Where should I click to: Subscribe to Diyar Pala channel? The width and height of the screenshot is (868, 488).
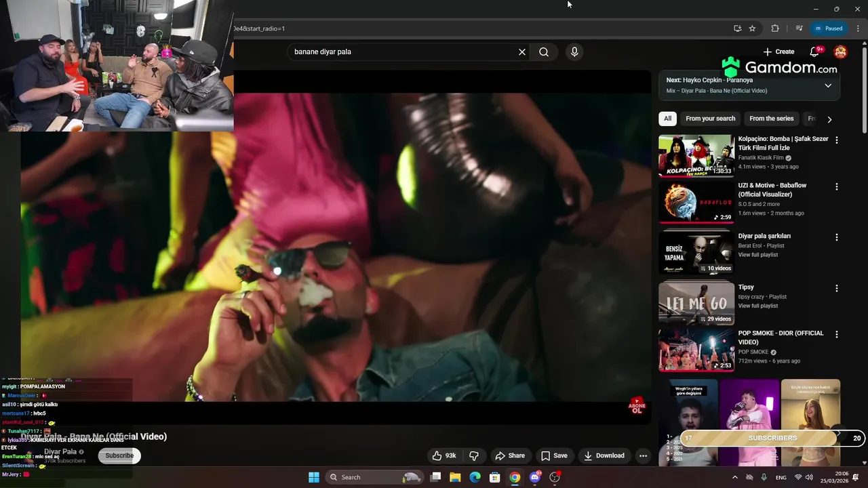(119, 455)
